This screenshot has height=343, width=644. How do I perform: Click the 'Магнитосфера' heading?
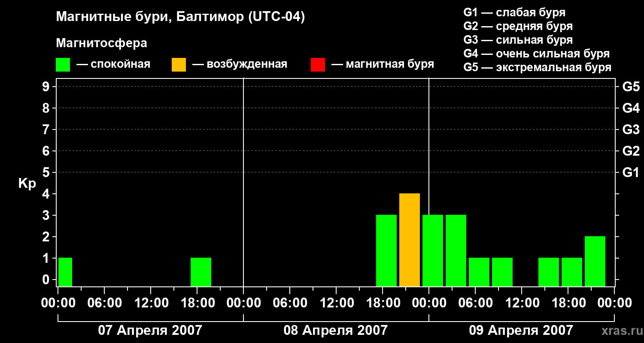point(102,43)
